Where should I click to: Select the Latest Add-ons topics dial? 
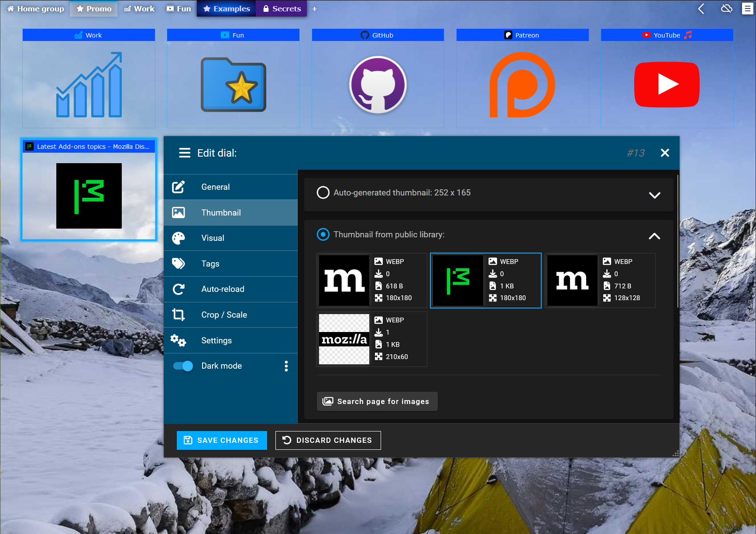click(x=89, y=190)
